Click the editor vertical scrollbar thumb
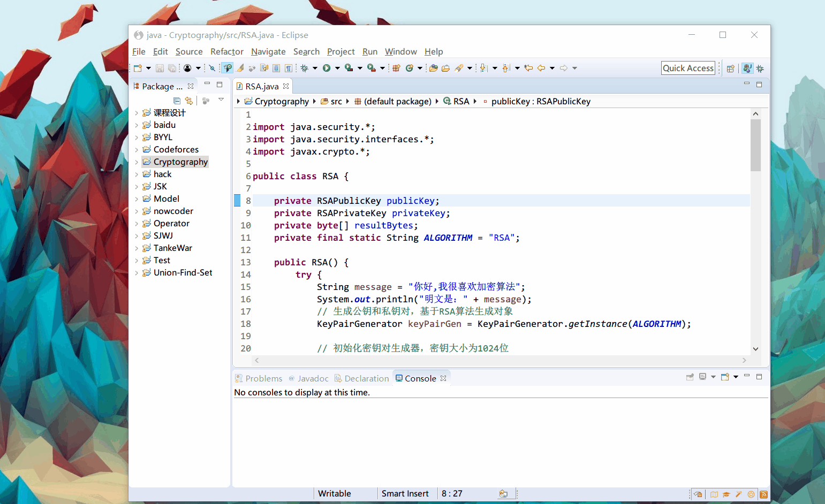The height and width of the screenshot is (504, 825). [755, 144]
